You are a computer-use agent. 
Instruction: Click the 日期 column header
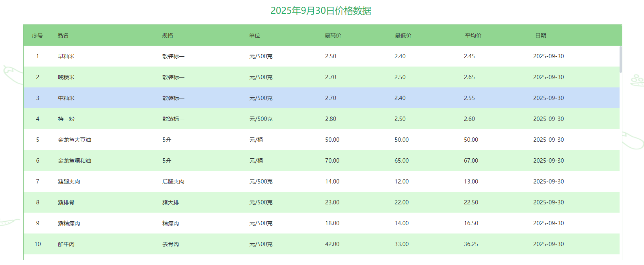click(x=540, y=35)
